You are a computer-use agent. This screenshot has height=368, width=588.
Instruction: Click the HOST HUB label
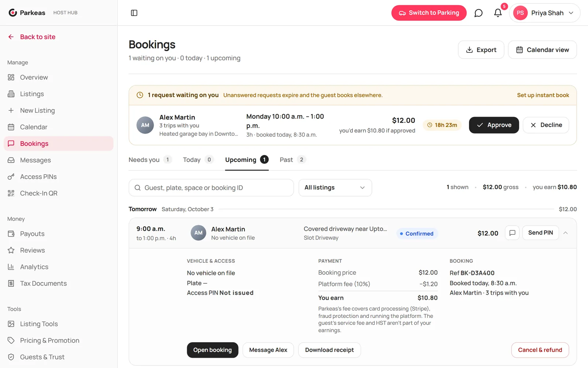[65, 13]
